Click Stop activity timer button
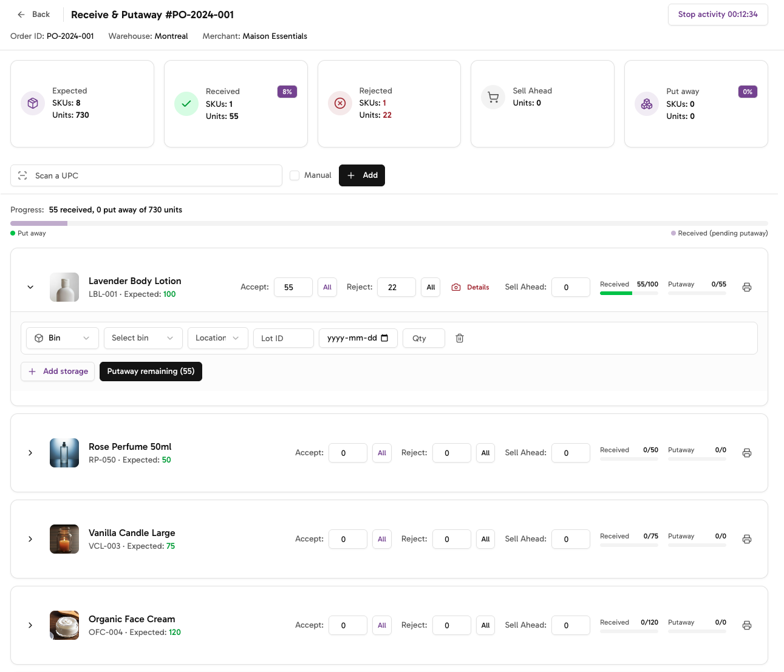 718,15
